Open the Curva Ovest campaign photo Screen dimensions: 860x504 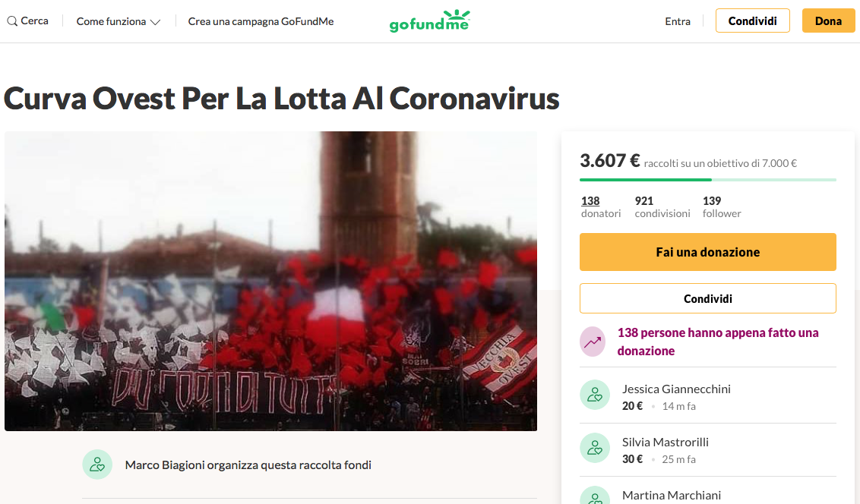[x=271, y=281]
